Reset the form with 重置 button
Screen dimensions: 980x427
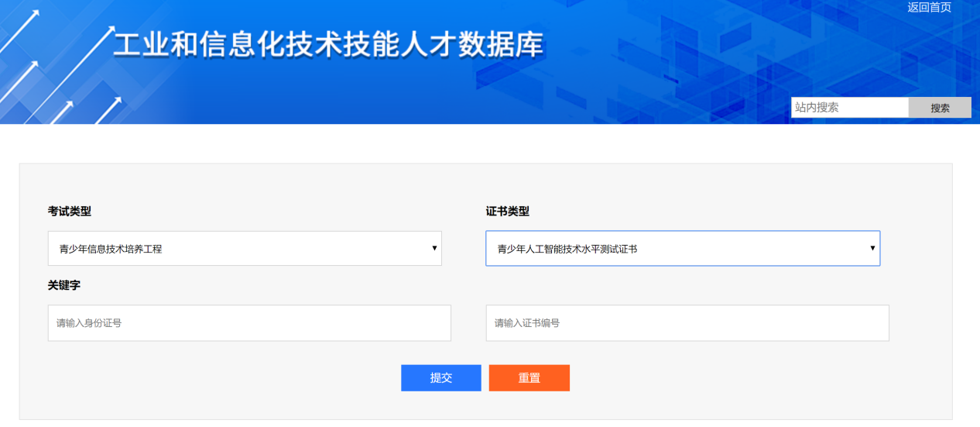click(529, 378)
